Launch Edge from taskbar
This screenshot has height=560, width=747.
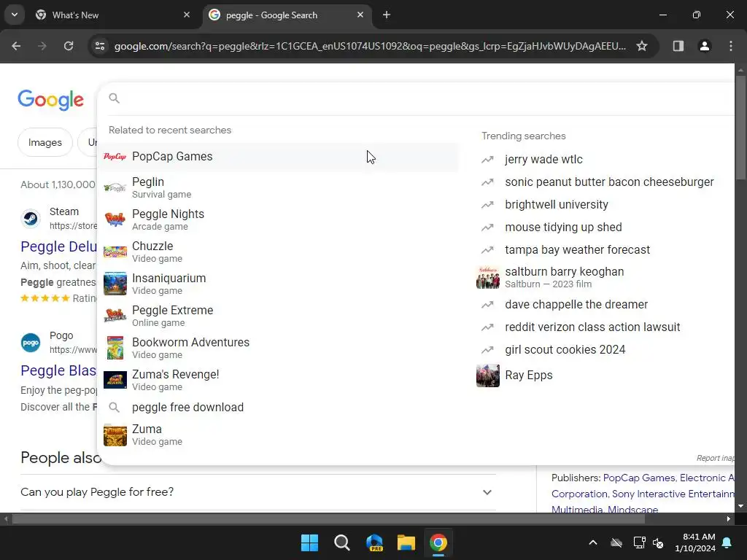pyautogui.click(x=374, y=542)
